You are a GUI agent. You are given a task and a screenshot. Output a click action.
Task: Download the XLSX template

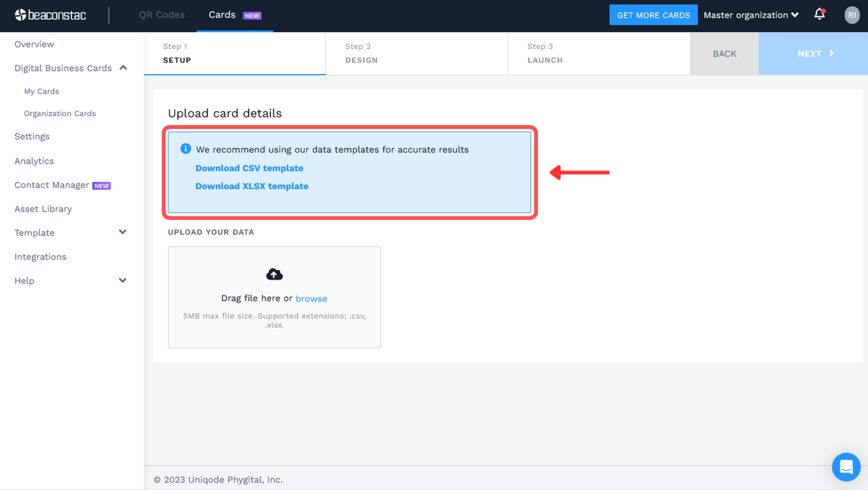[252, 186]
